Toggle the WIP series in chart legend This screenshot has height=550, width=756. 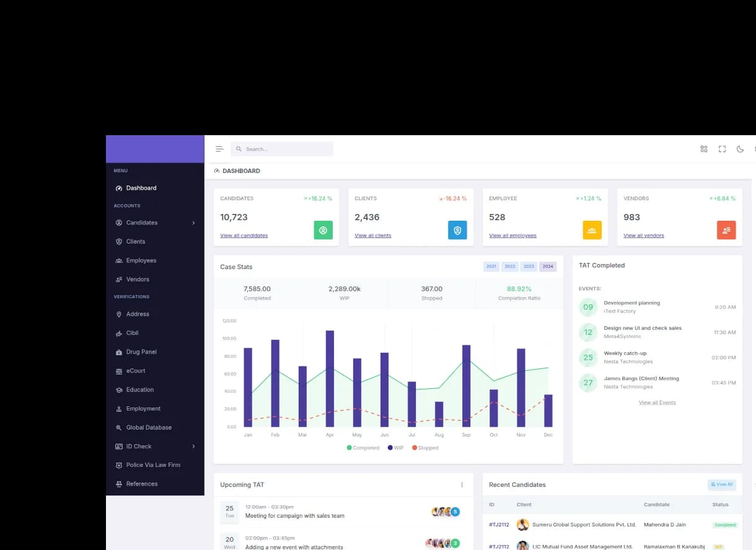[x=397, y=448]
